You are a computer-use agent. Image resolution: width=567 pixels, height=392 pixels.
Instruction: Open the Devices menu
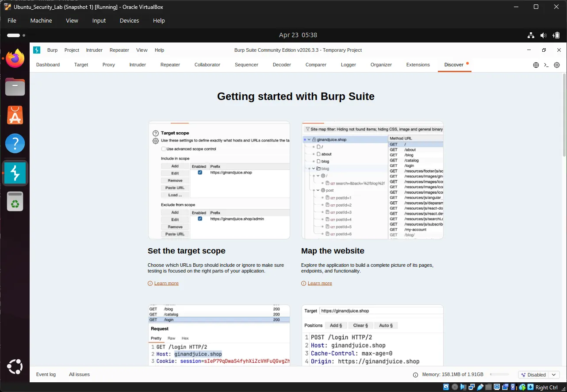coord(129,20)
